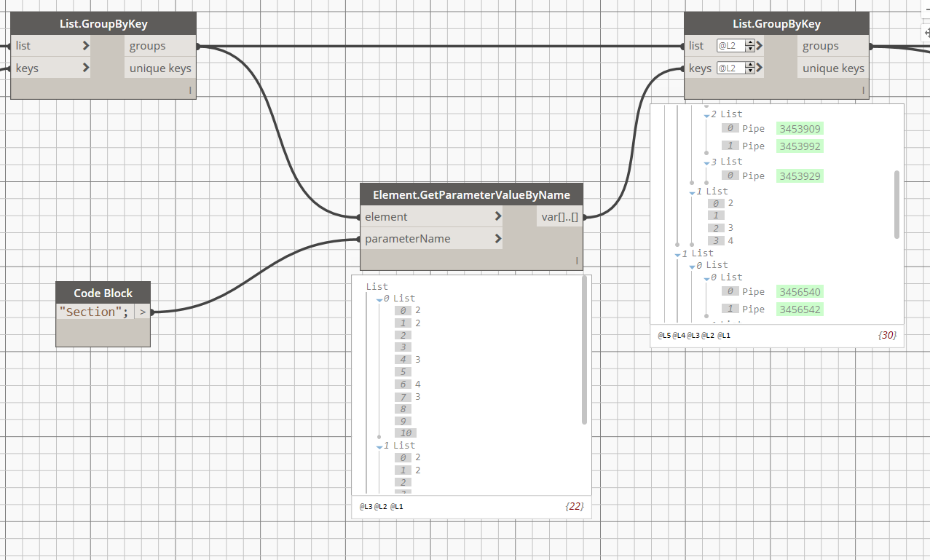
Task: Click chevron beside list @L2 level field
Action: click(759, 46)
